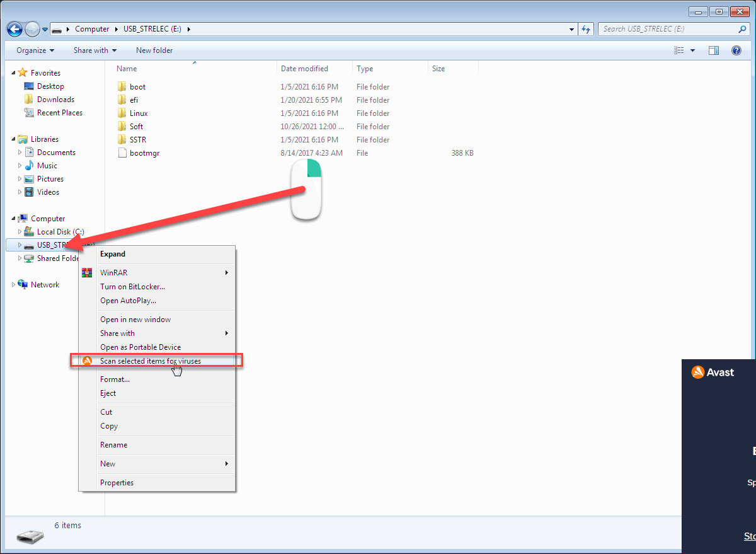Viewport: 756px width, 554px height.
Task: Open the boot folder icon
Action: [x=122, y=87]
